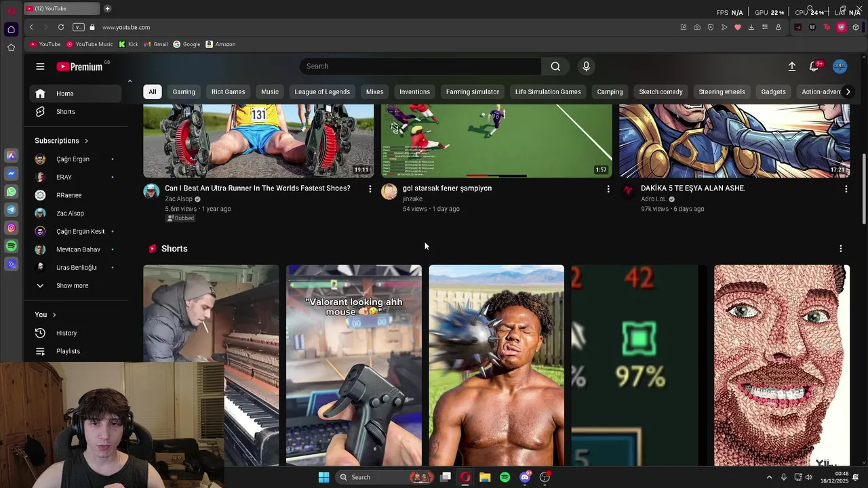Viewport: 868px width, 488px height.
Task: Take a snapshot with the camera icon
Action: [x=697, y=27]
